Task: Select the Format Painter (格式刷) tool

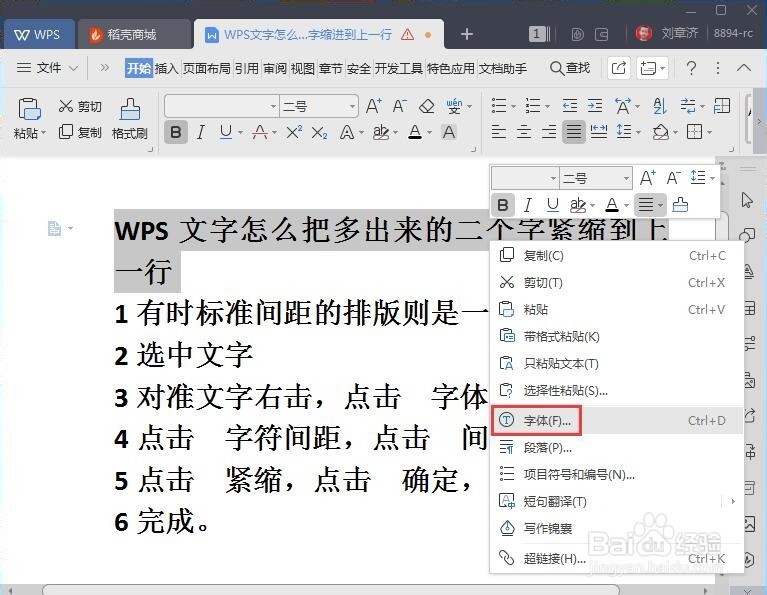Action: click(130, 119)
